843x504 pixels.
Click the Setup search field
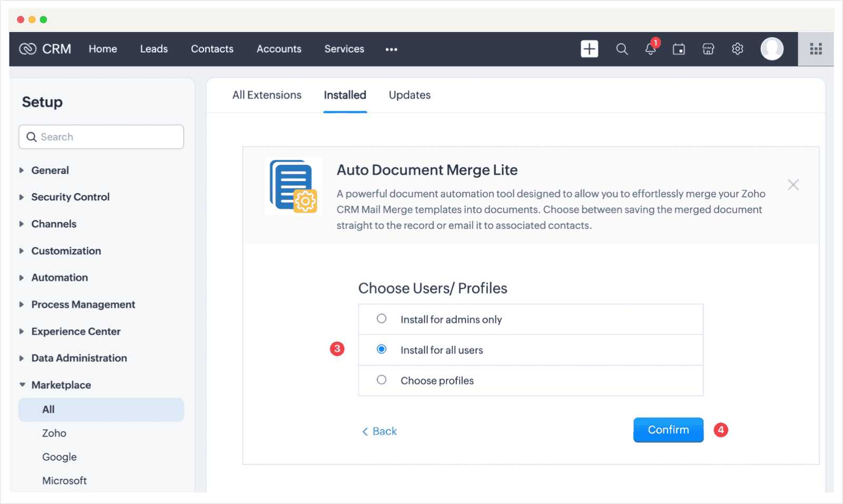(x=101, y=137)
